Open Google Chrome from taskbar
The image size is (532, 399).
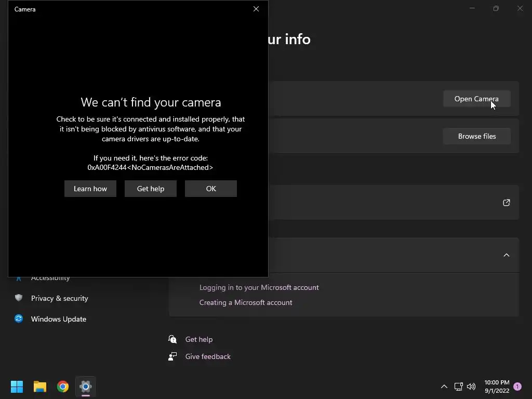pyautogui.click(x=63, y=387)
